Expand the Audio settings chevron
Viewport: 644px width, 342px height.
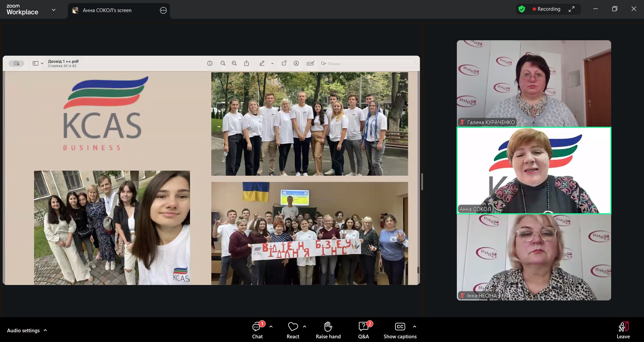pyautogui.click(x=45, y=331)
